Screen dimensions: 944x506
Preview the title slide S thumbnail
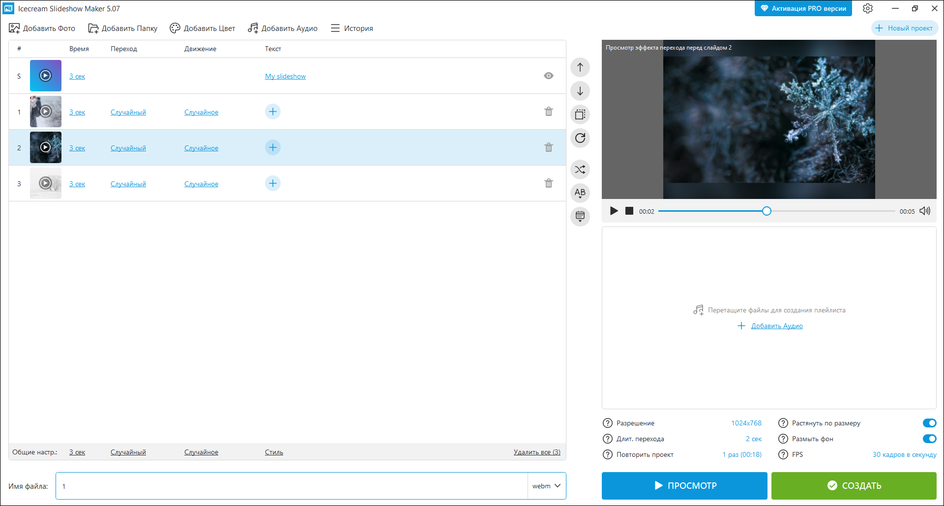[45, 76]
